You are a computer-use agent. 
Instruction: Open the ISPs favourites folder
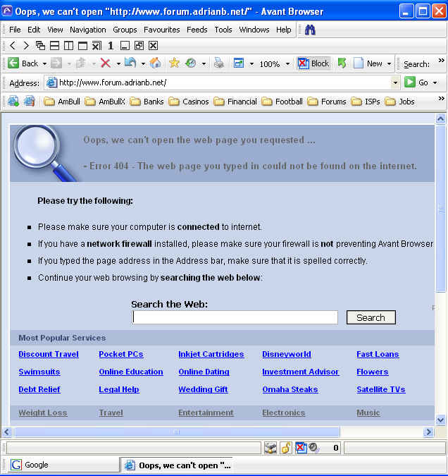366,102
